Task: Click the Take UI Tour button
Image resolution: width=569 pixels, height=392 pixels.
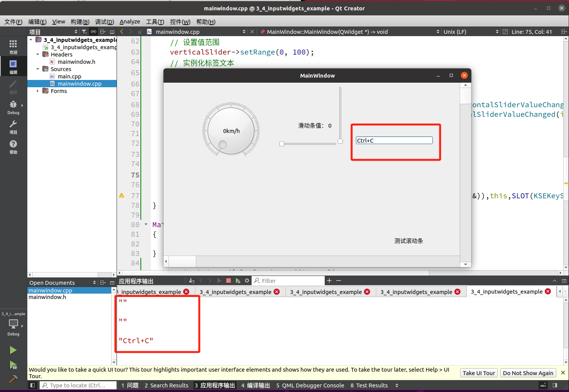Action: click(479, 373)
